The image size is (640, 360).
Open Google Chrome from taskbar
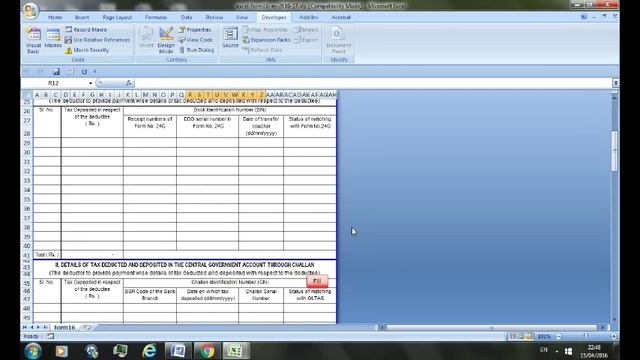(x=207, y=351)
